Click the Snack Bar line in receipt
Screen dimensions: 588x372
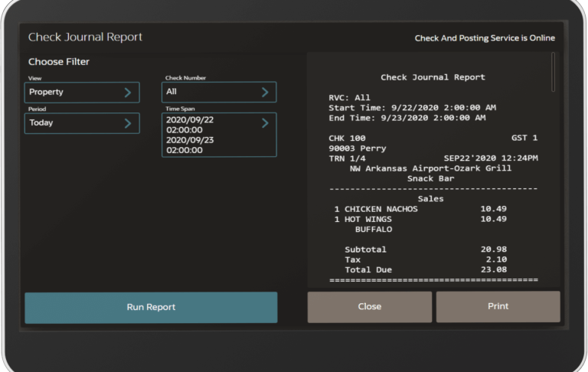click(x=430, y=178)
